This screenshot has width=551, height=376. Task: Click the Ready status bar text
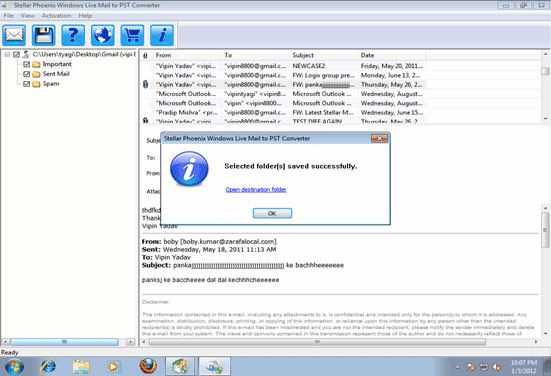pyautogui.click(x=9, y=352)
